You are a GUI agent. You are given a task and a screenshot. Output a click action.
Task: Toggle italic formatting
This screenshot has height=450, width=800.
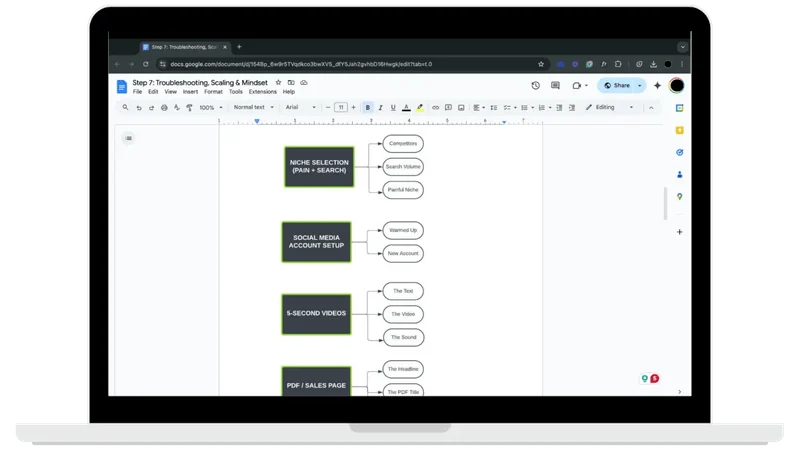(380, 108)
